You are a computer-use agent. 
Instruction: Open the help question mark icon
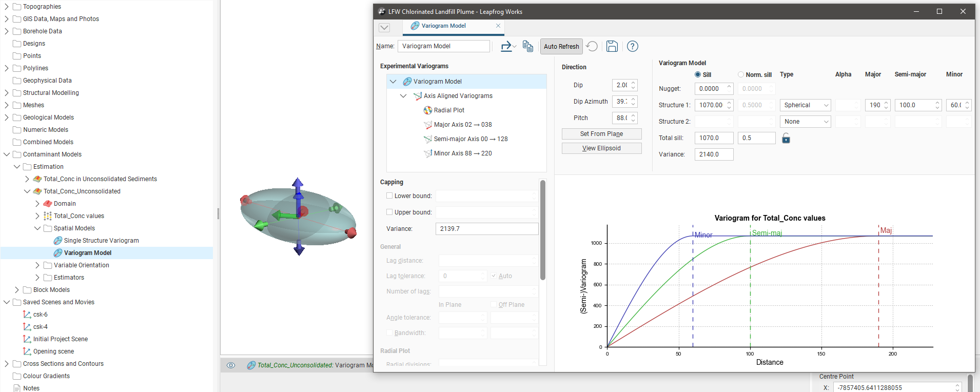tap(633, 46)
